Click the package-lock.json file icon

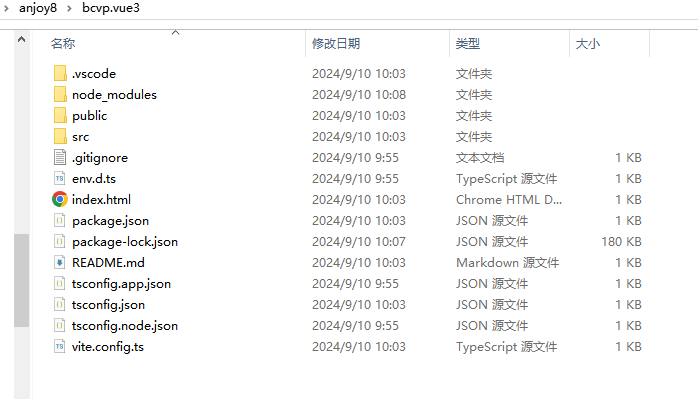60,241
